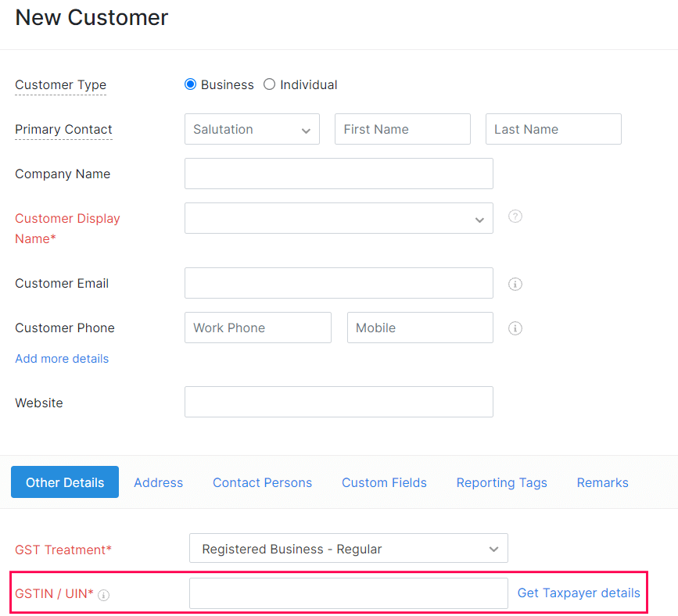Open the Contact Persons tab
This screenshot has height=616, width=678.
click(x=262, y=483)
